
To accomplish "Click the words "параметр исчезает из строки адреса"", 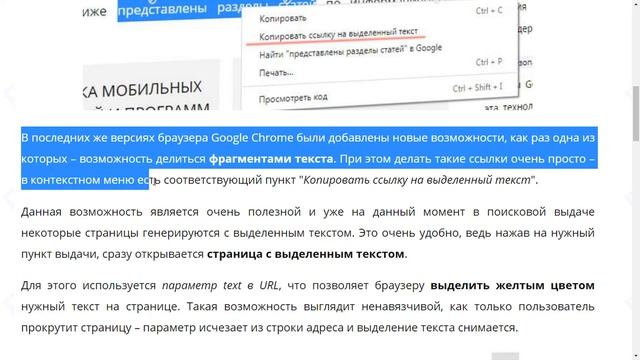I will pos(244,327).
